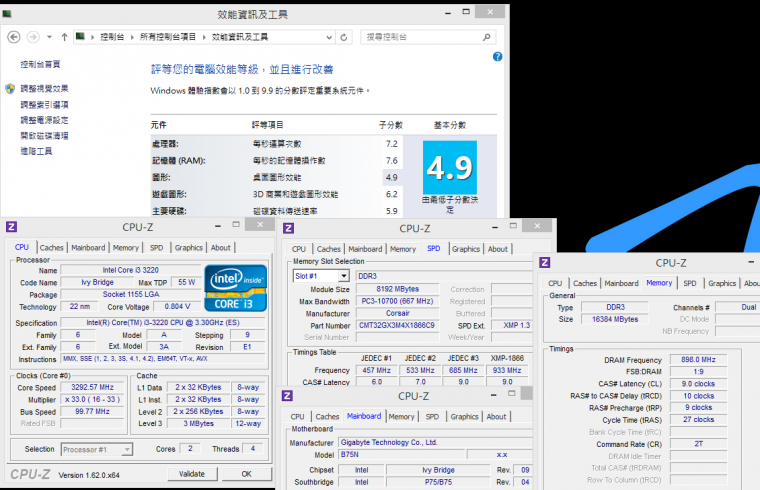Expand the address bar history dropdown arrow
This screenshot has height=490, width=760.
[x=331, y=37]
